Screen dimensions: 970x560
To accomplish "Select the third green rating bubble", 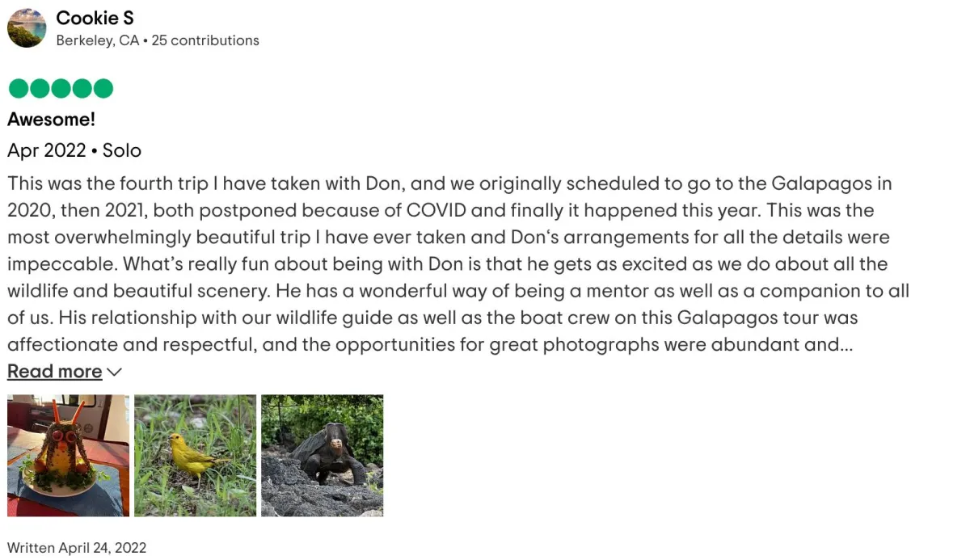I will tap(61, 88).
